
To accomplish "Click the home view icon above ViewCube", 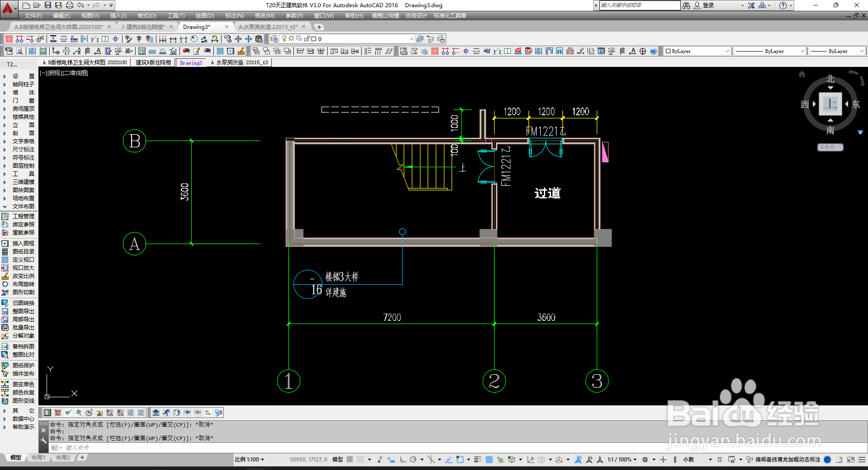I will (x=802, y=74).
